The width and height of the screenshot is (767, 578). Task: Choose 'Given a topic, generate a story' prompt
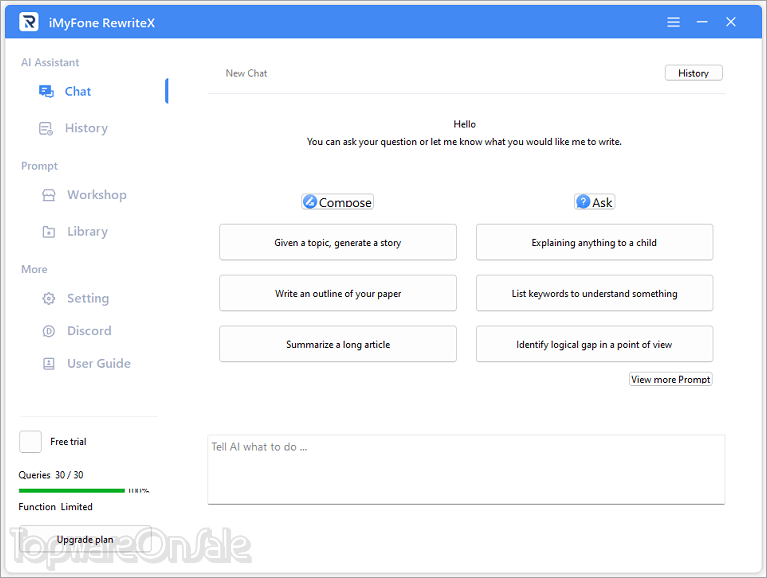tap(338, 243)
